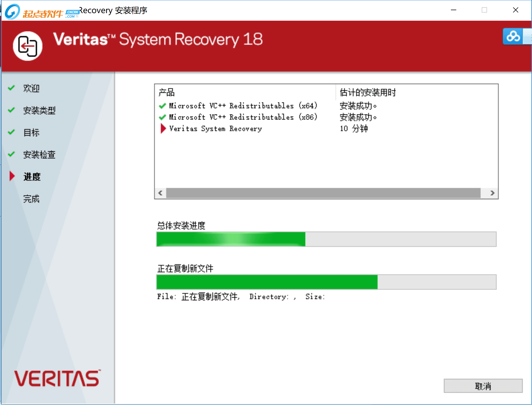This screenshot has height=405, width=532.
Task: Click the Veritas System Recovery logo icon
Action: 28,46
